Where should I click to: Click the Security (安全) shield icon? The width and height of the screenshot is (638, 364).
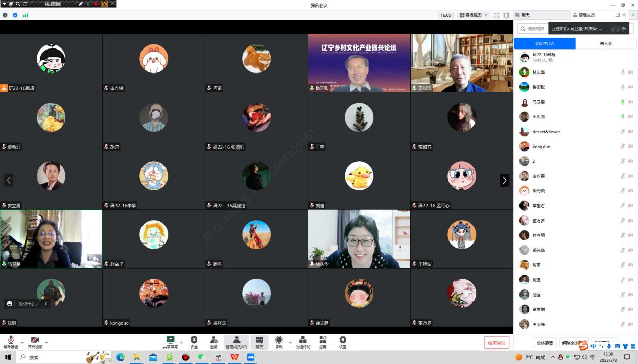pos(194,342)
